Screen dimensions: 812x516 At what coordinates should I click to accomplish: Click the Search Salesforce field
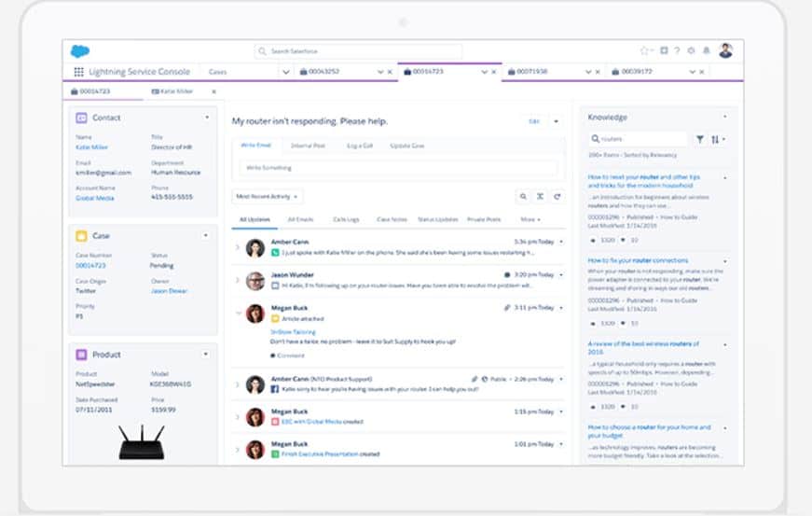(x=358, y=51)
